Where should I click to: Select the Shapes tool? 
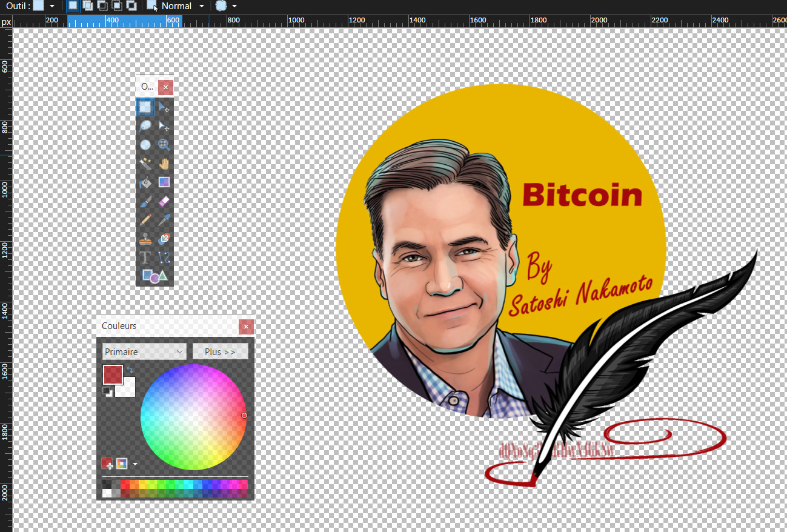coord(154,276)
